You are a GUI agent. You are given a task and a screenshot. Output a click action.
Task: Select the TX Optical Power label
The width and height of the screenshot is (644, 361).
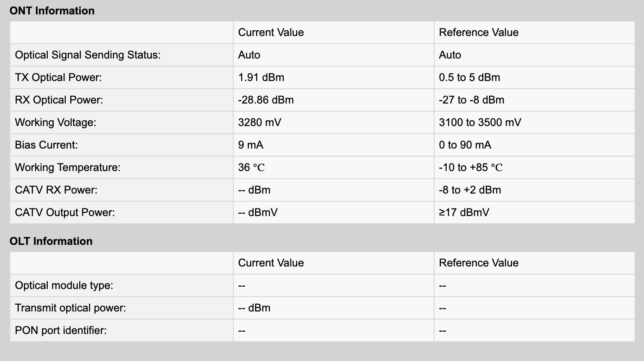tap(59, 77)
